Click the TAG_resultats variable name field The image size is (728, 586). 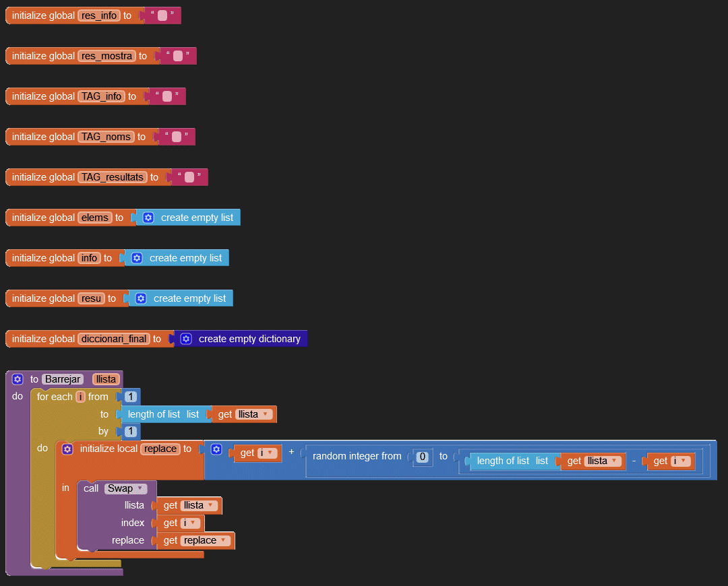[113, 177]
